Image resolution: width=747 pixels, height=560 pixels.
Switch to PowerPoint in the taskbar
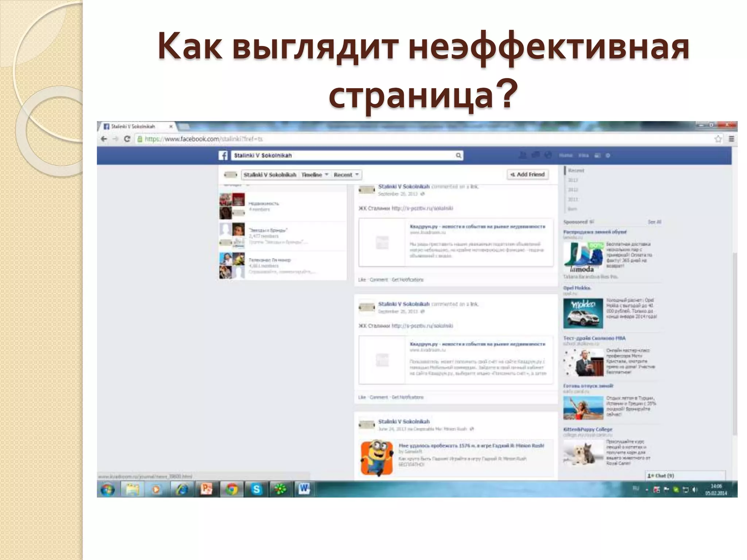coord(206,490)
